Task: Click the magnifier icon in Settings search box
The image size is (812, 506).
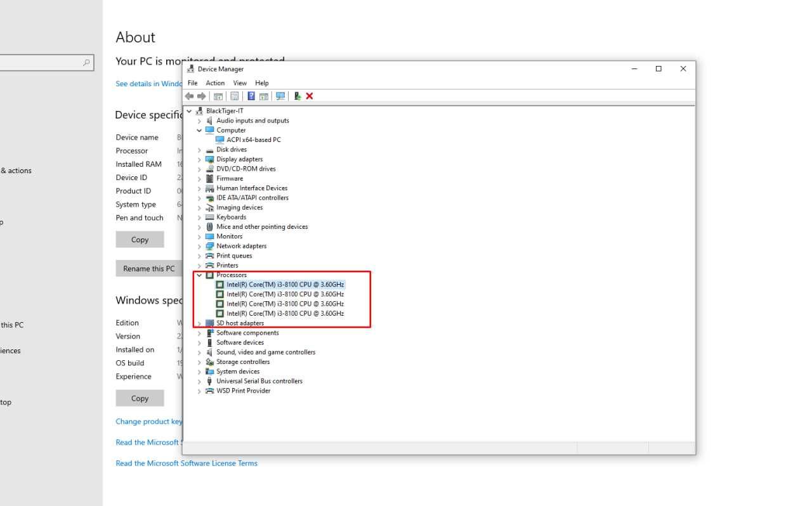Action: click(x=86, y=63)
